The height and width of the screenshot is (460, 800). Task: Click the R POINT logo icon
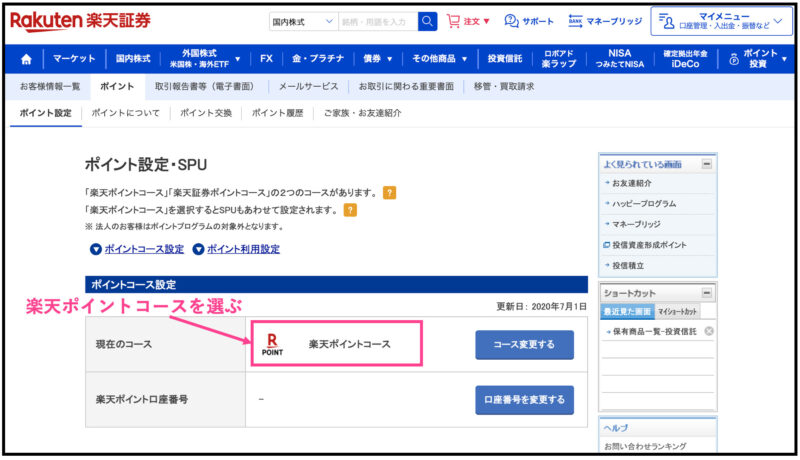(272, 344)
